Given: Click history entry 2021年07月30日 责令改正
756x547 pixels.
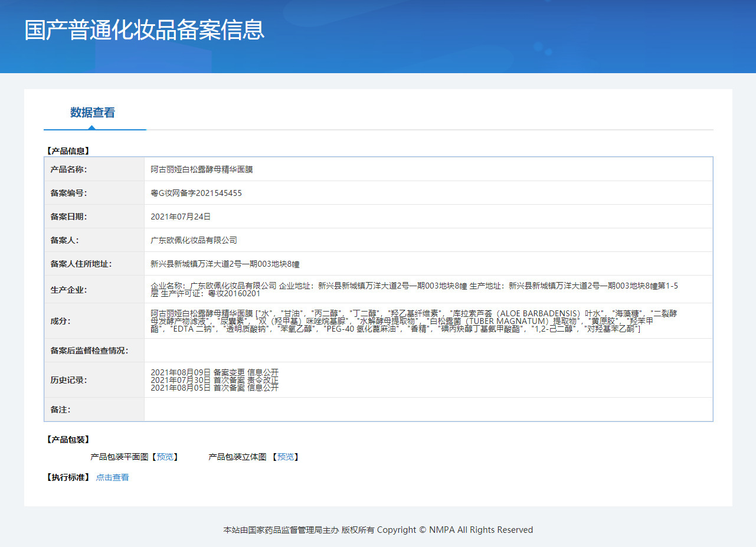Looking at the screenshot, I should (214, 380).
